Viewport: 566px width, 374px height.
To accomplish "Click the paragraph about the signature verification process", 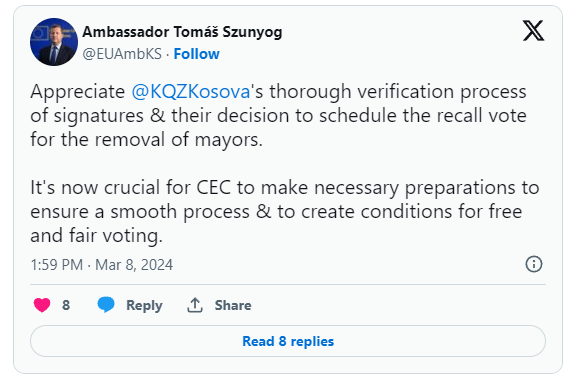I will pos(278,116).
